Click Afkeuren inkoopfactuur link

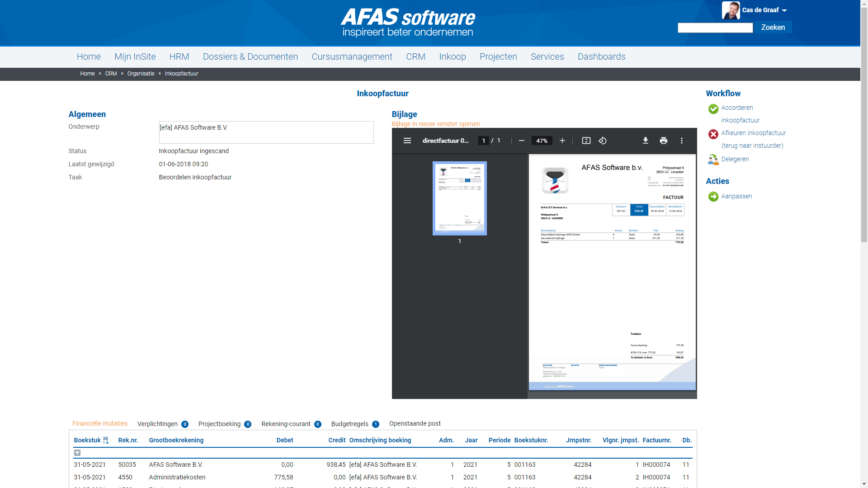pyautogui.click(x=753, y=139)
